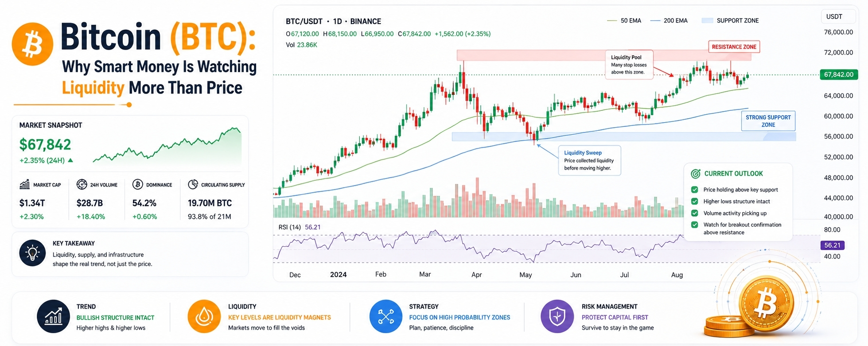Toggle the Volume activity picking up checkbox
Image resolution: width=868 pixels, height=346 pixels.
coord(695,213)
